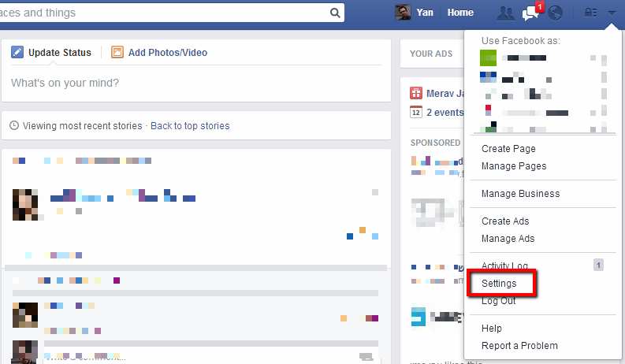Collapse the account dropdown arrow

612,13
